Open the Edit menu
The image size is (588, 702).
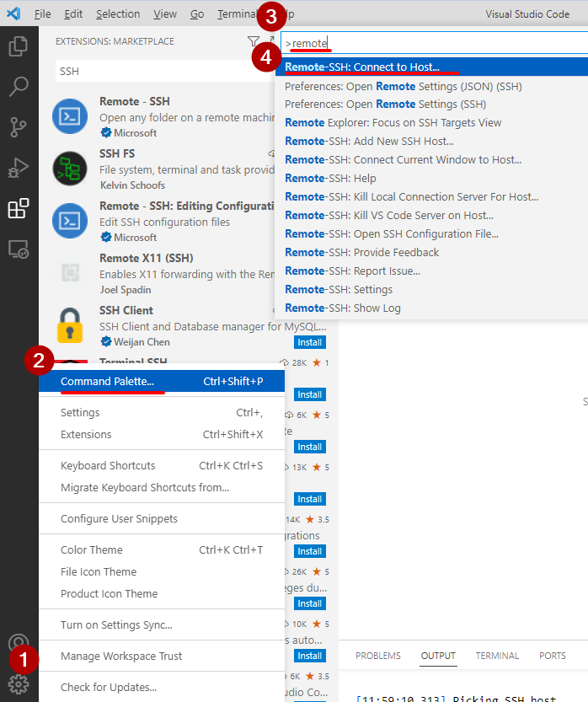pos(73,13)
